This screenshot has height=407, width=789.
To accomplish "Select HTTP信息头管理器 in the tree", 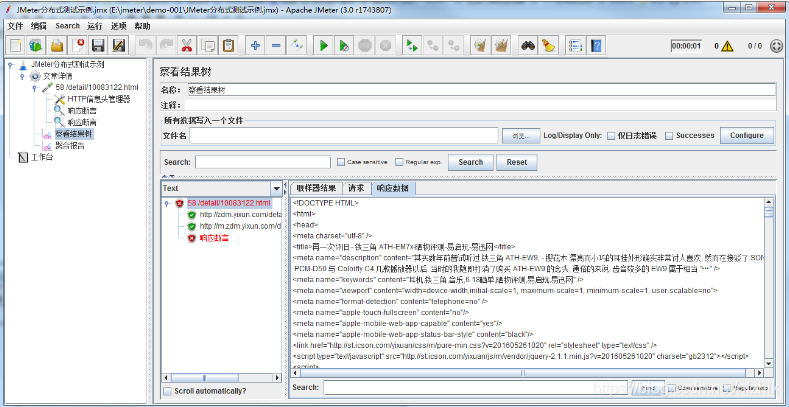I will point(99,99).
